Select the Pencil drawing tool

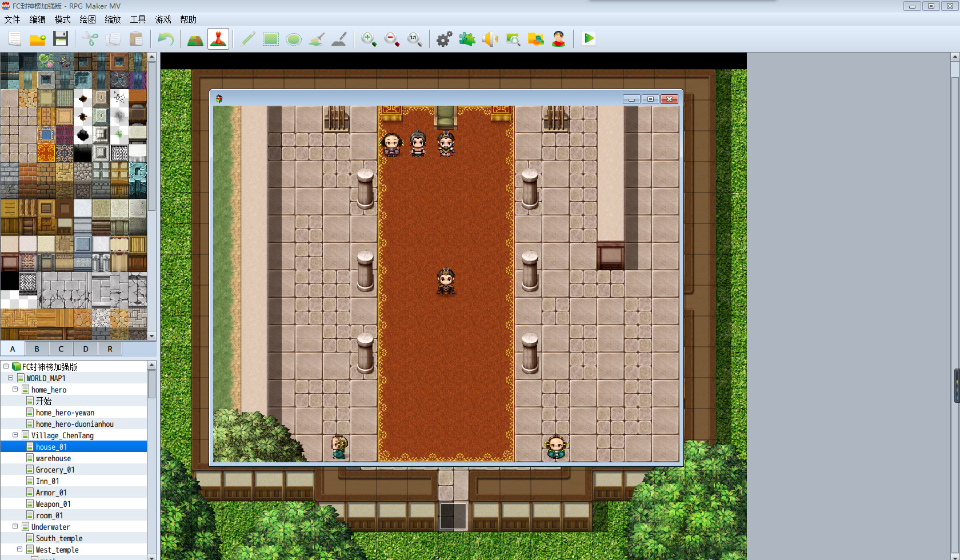[248, 39]
